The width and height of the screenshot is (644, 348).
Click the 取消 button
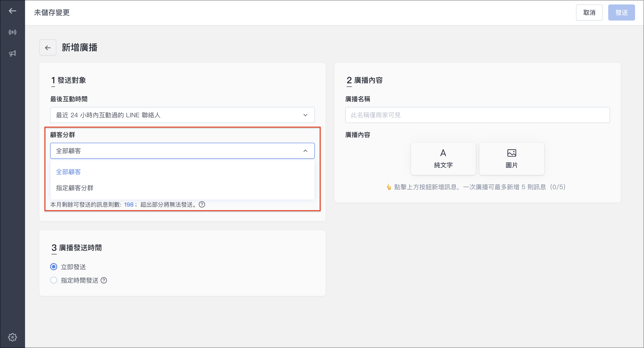pyautogui.click(x=589, y=13)
